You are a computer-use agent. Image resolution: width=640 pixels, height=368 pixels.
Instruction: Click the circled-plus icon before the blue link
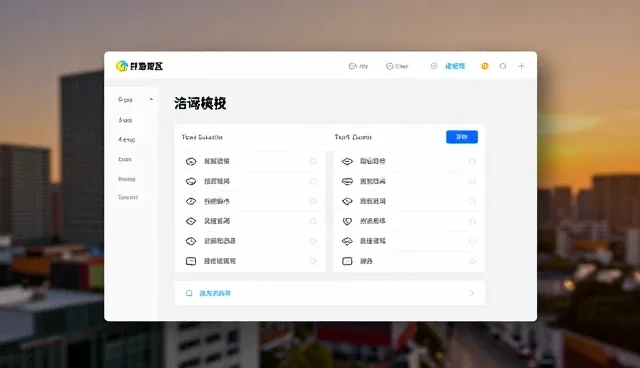[434, 66]
